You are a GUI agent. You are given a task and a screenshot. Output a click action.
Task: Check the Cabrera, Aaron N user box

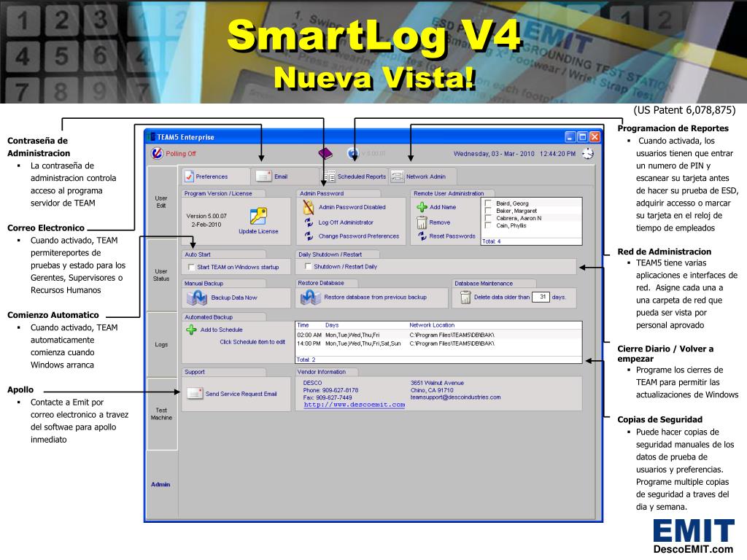point(488,218)
